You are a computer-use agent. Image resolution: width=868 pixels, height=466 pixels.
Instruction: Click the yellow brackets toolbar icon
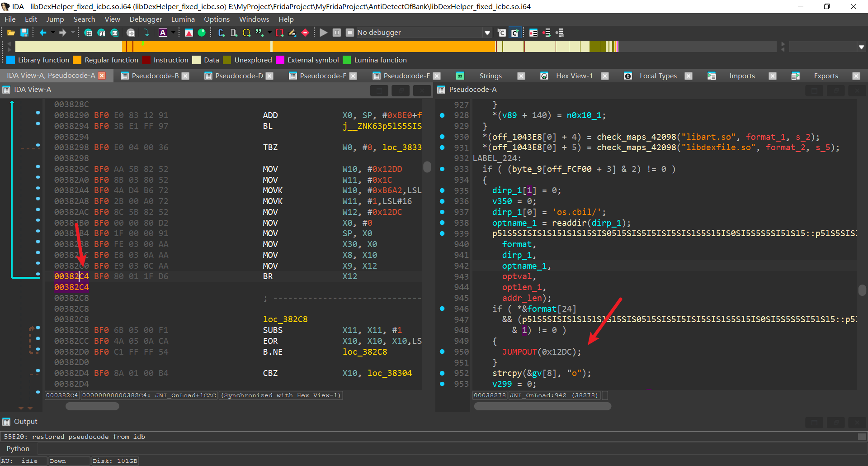tap(246, 33)
